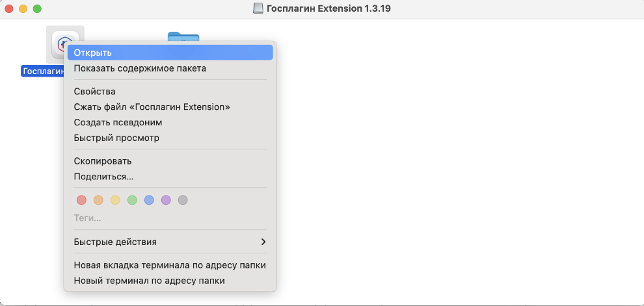The height and width of the screenshot is (306, 644).
Task: Open the «Поделиться…» menu entry
Action: pos(104,177)
